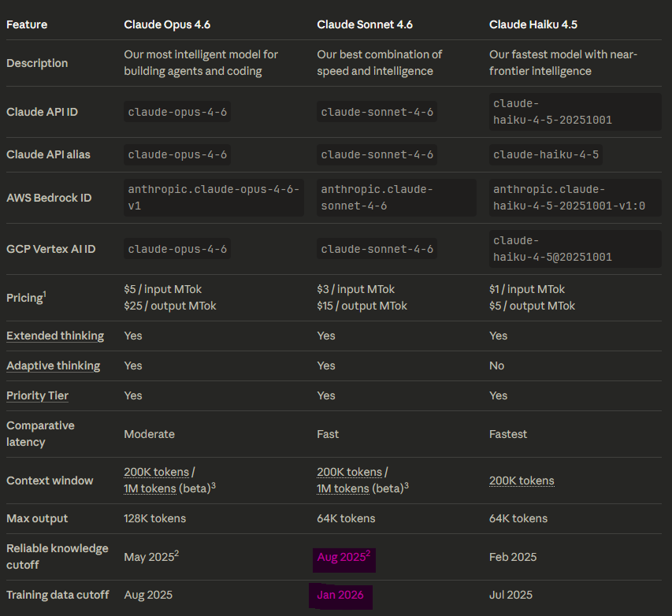Click the $5 / output MTok Haiku price
Image resolution: width=672 pixels, height=616 pixels.
533,306
